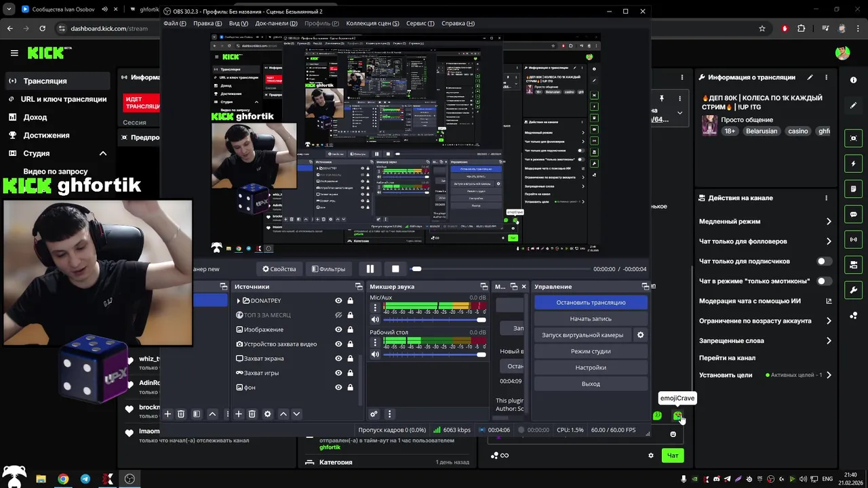
Task: Hide the Изображение source
Action: pyautogui.click(x=338, y=329)
